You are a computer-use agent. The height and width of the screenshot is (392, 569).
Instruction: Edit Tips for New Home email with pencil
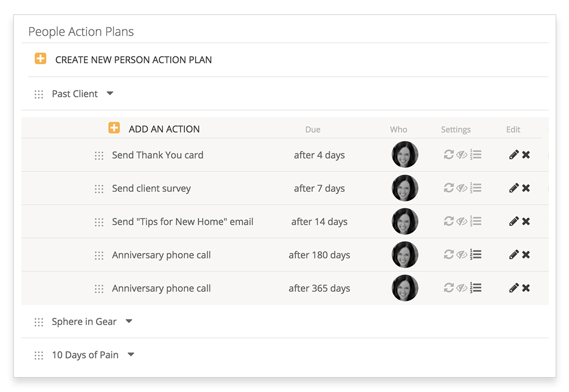click(514, 221)
